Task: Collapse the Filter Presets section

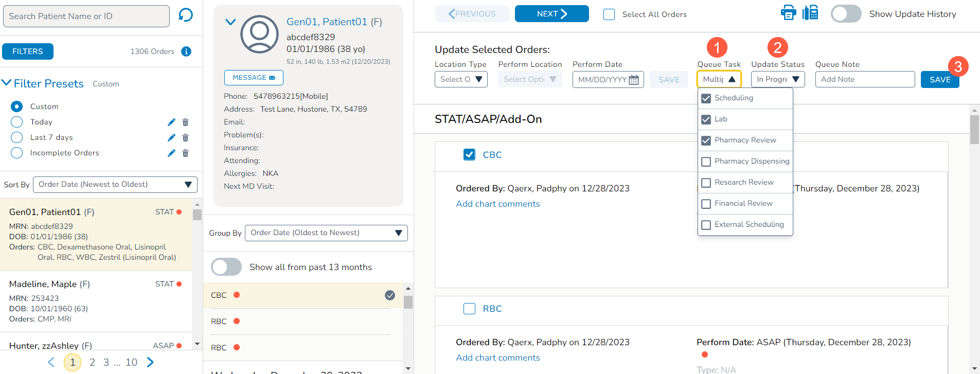Action: pos(7,83)
